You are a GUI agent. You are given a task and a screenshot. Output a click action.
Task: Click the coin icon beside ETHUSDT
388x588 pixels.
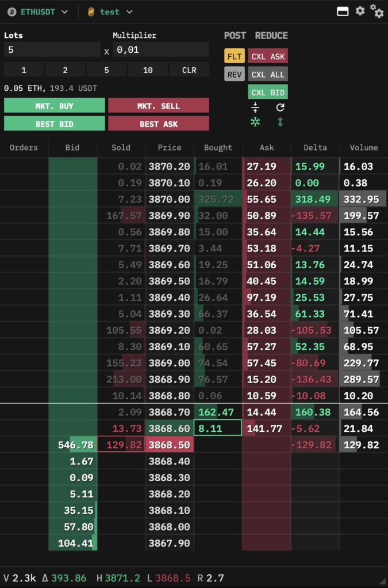point(11,11)
